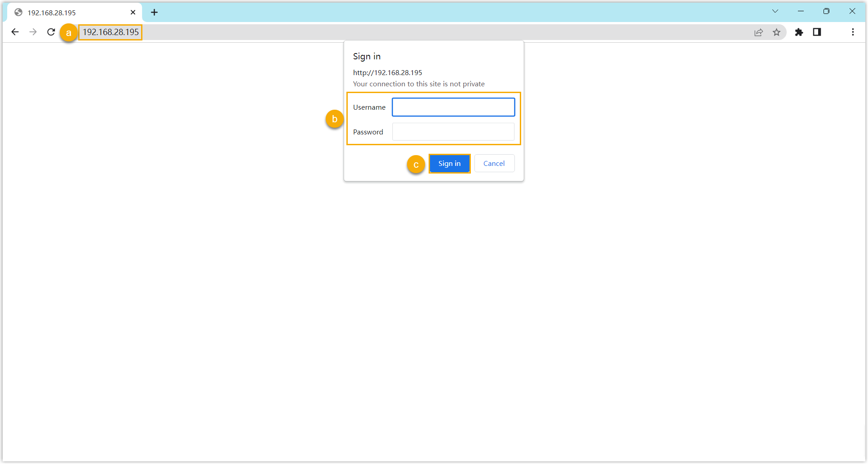Click the address bar URL
The height and width of the screenshot is (464, 868).
111,32
